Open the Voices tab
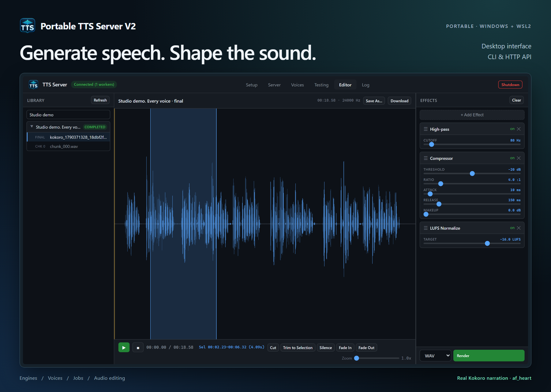The width and height of the screenshot is (551, 392). (298, 85)
